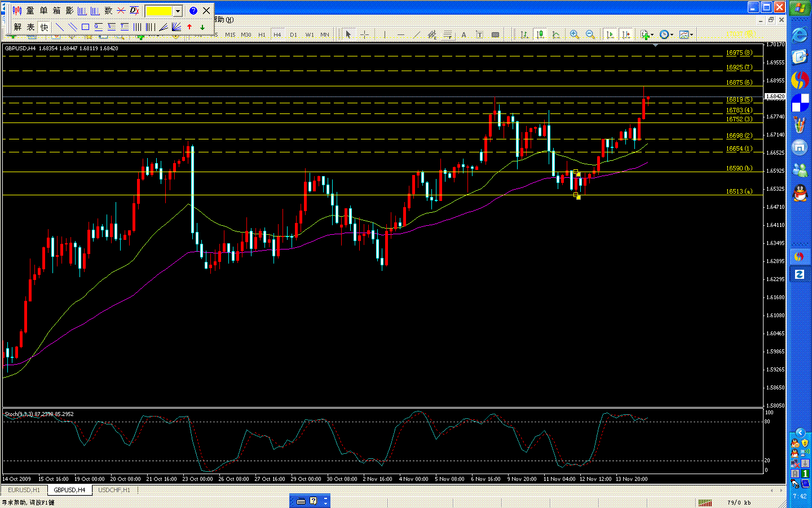The width and height of the screenshot is (812, 508).
Task: Click the Stoch(9,3,3) indicator label
Action: tap(39, 414)
